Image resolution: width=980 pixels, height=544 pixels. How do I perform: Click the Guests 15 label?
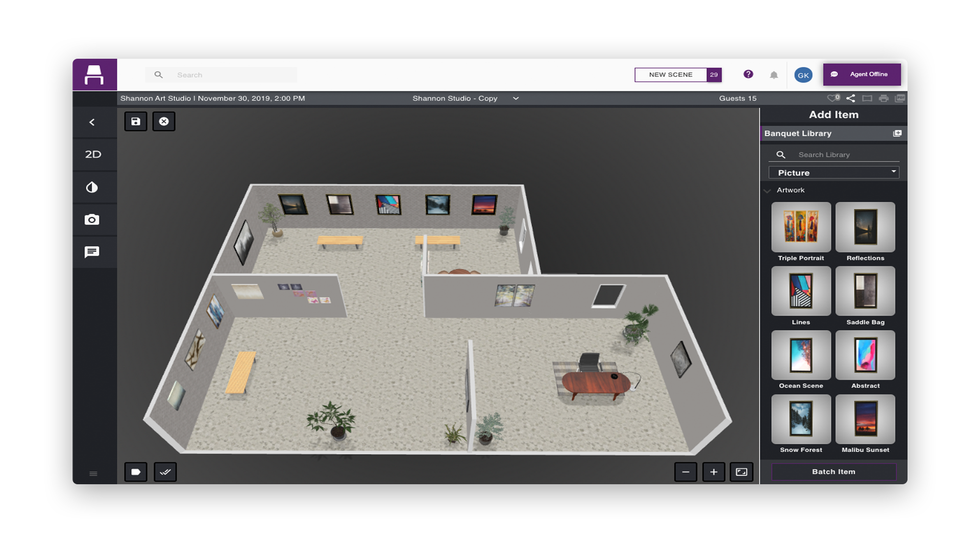tap(738, 98)
